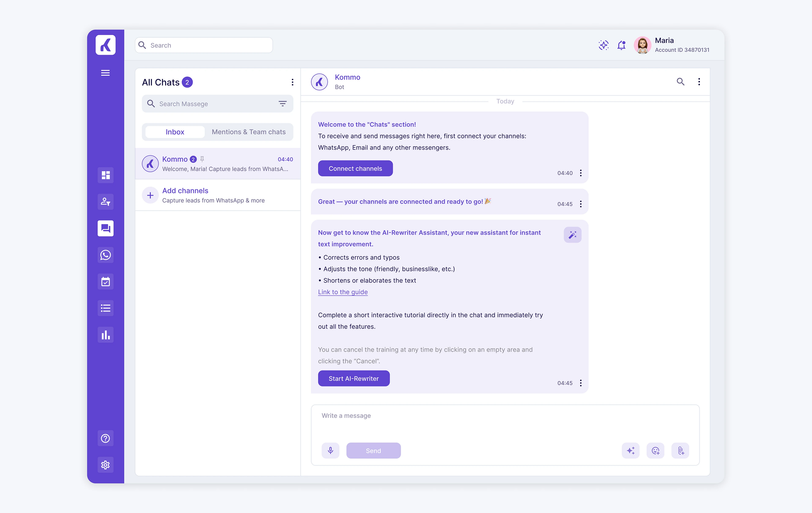Open the analytics bar chart icon

(x=106, y=335)
